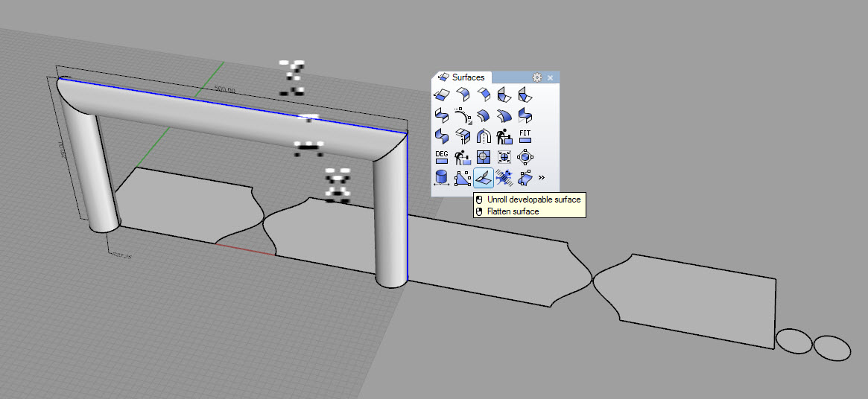
Task: Select the Blend surface tool
Action: 441,115
